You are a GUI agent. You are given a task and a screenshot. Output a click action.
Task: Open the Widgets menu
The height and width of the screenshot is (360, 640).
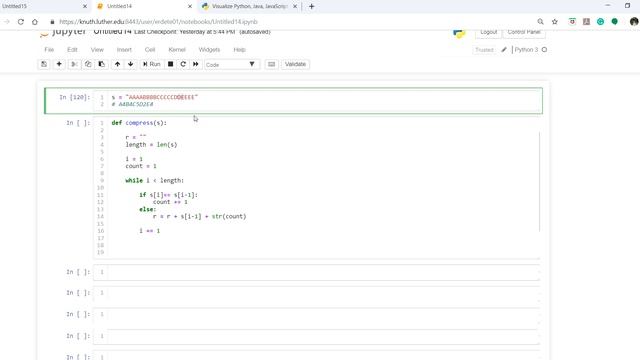[209, 50]
